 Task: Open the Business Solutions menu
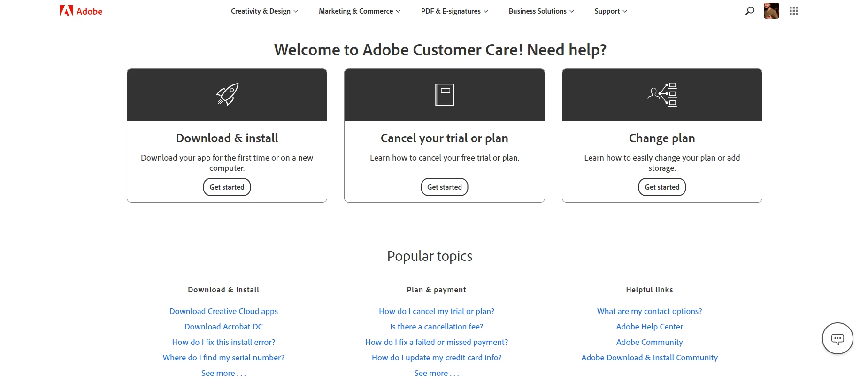(x=541, y=11)
